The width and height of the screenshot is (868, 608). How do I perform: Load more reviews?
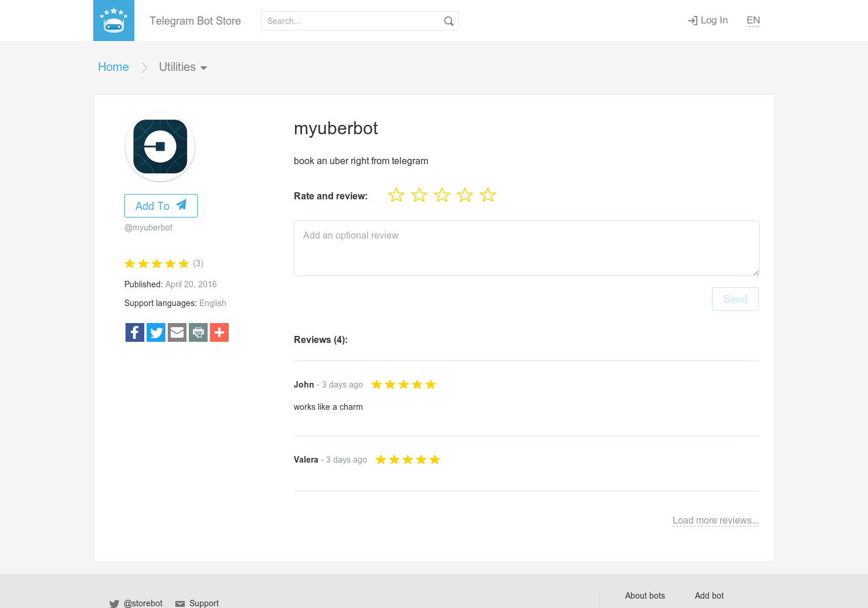[716, 521]
